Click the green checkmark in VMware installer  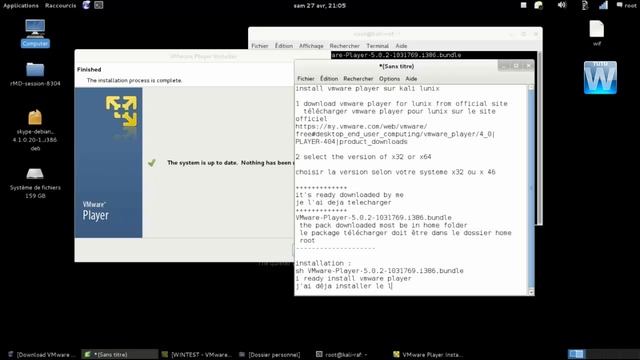tap(152, 162)
